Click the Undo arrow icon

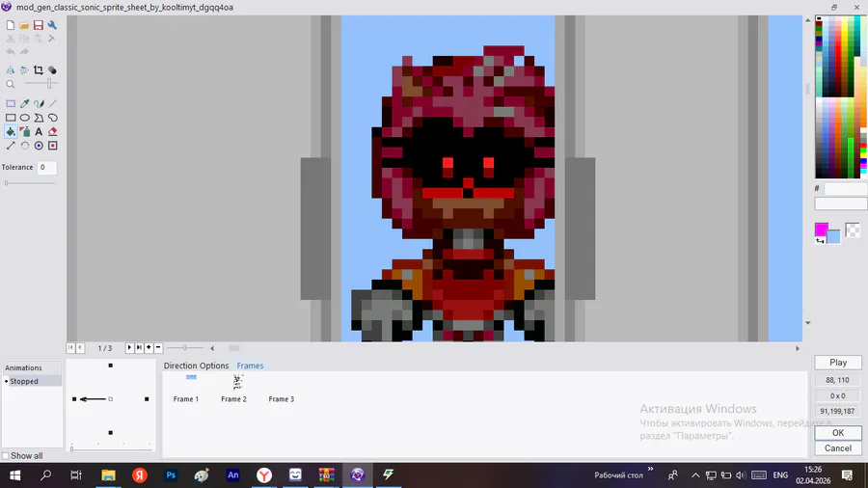click(11, 52)
